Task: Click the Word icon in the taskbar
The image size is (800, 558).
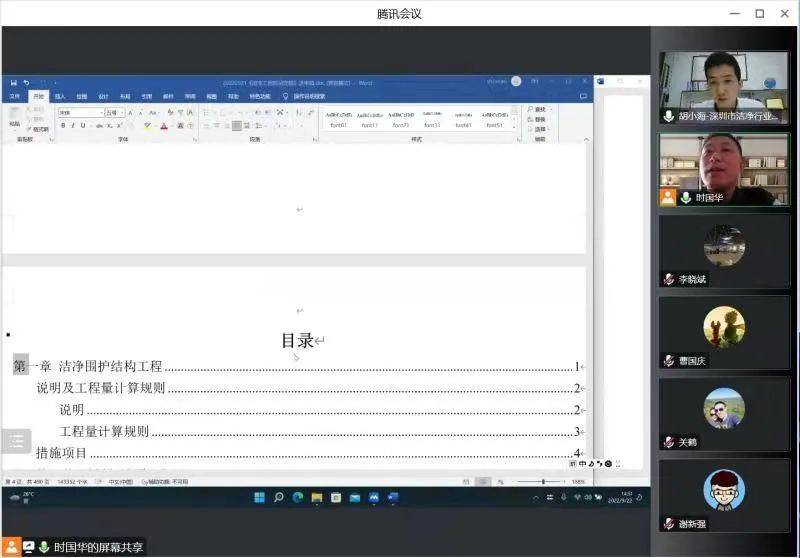Action: pos(393,497)
